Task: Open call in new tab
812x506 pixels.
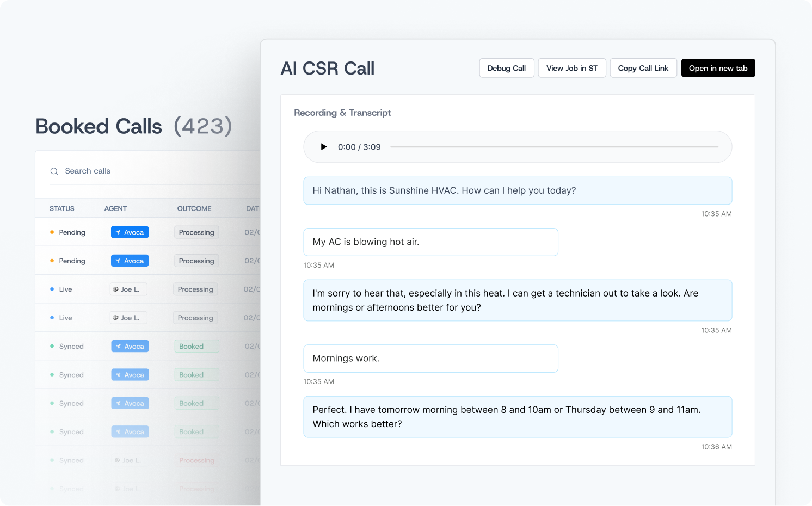Action: click(718, 68)
